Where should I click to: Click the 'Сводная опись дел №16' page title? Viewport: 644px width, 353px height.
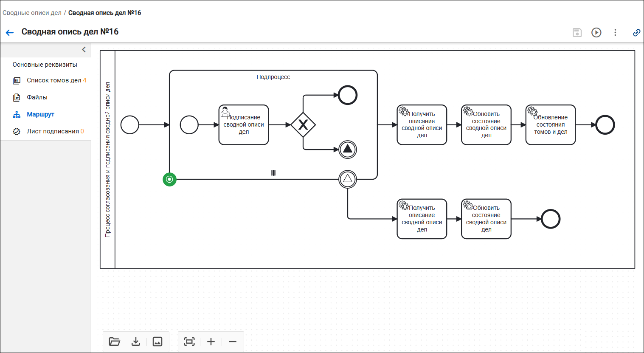(70, 32)
